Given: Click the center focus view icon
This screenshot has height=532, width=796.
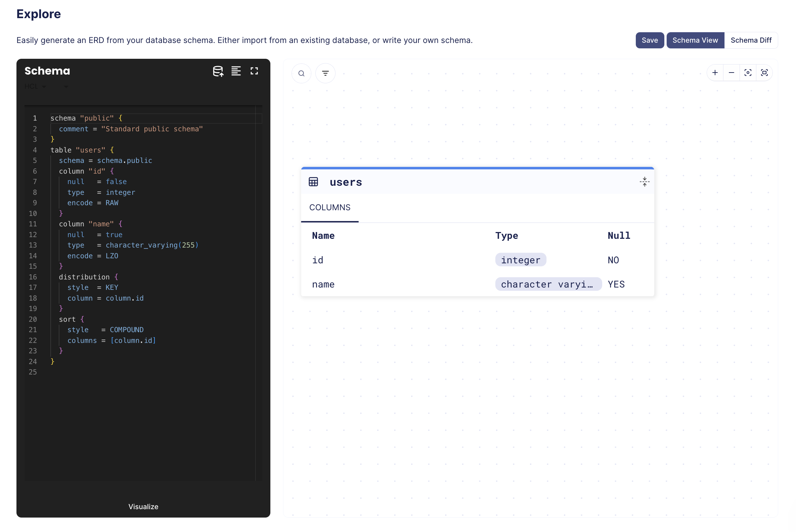Looking at the screenshot, I should pos(748,73).
